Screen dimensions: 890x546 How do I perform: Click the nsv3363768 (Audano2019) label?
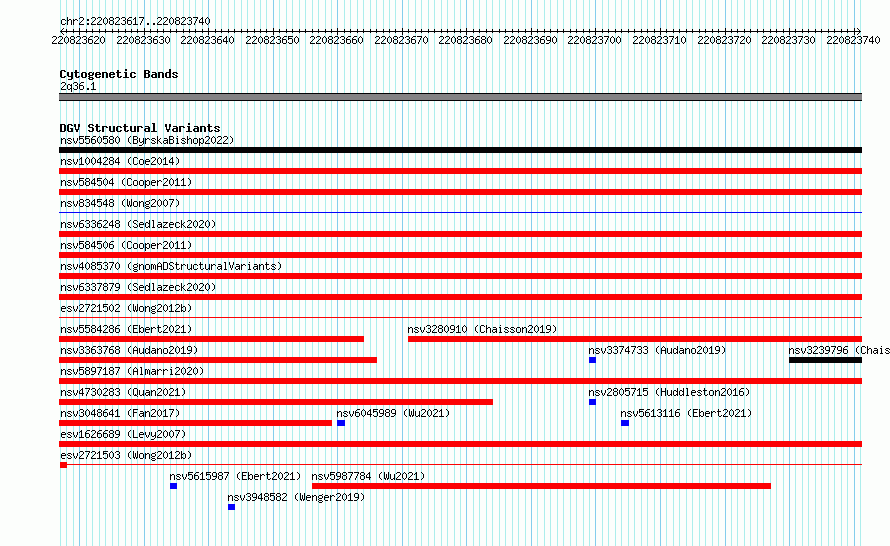click(129, 350)
